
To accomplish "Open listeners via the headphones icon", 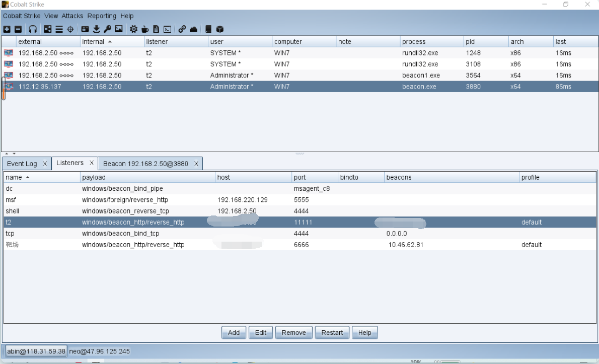I will pos(33,29).
